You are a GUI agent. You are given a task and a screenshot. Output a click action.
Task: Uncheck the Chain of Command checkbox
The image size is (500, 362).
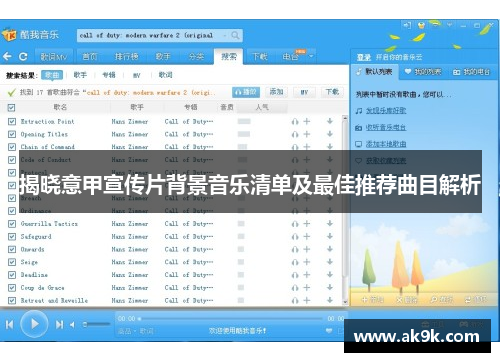pos(12,147)
